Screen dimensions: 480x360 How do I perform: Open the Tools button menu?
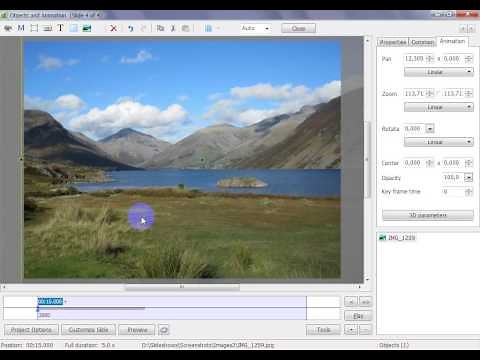coord(323,330)
